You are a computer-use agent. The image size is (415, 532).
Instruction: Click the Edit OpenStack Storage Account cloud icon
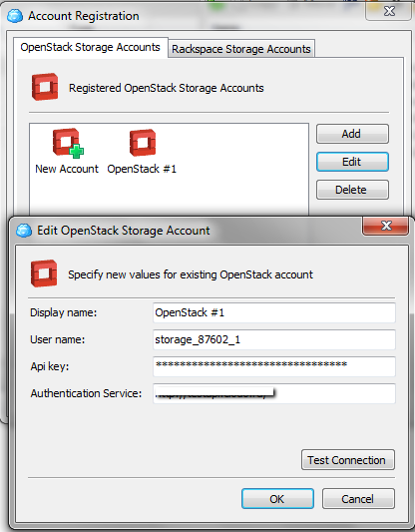[24, 231]
